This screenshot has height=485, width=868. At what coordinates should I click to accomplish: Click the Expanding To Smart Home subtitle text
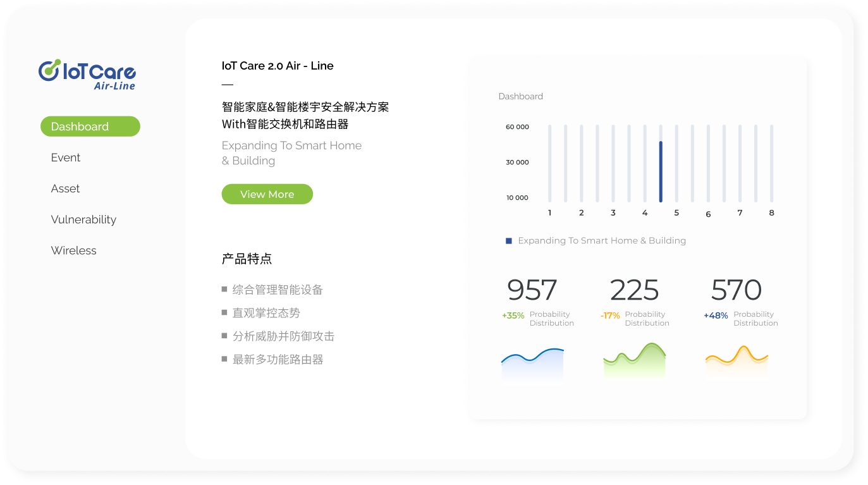[x=291, y=153]
